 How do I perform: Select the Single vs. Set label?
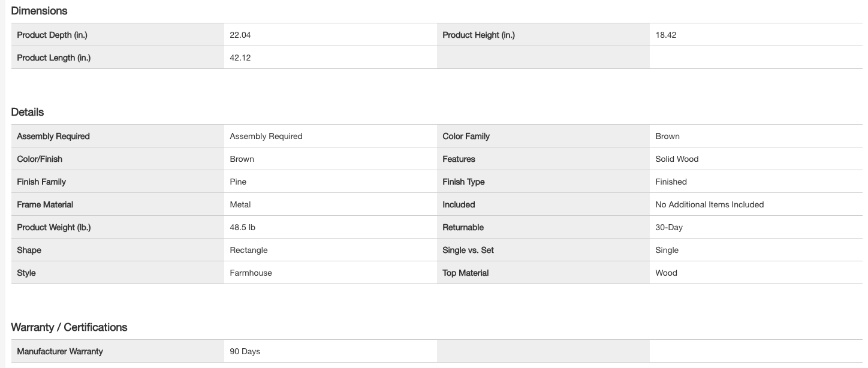tap(468, 251)
